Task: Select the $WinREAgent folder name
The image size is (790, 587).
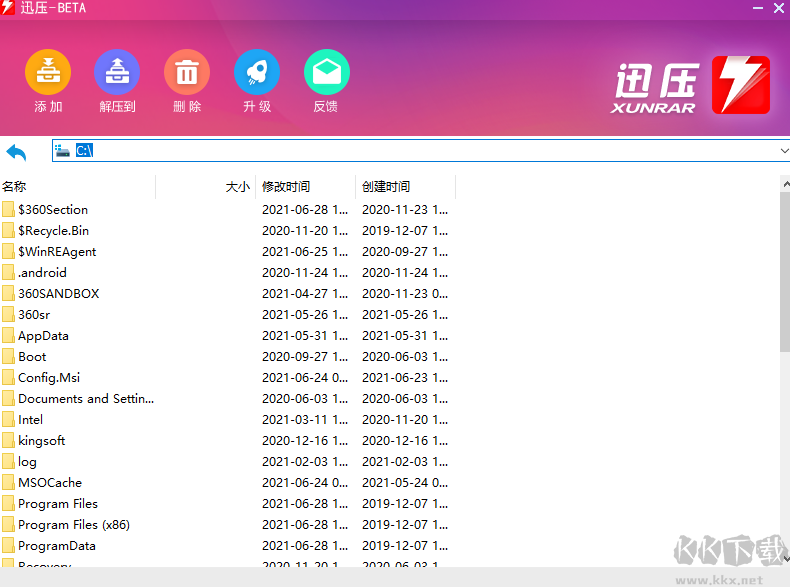Action: tap(57, 251)
